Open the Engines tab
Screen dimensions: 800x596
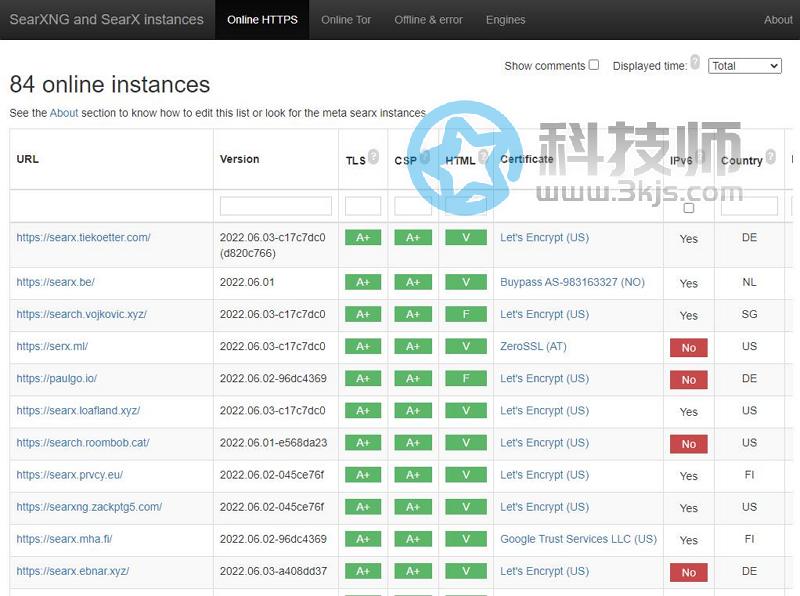coord(505,20)
